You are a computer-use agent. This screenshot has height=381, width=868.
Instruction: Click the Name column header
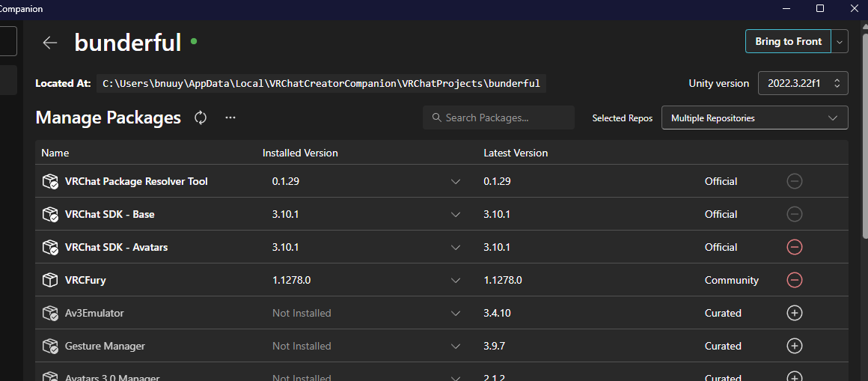click(55, 153)
